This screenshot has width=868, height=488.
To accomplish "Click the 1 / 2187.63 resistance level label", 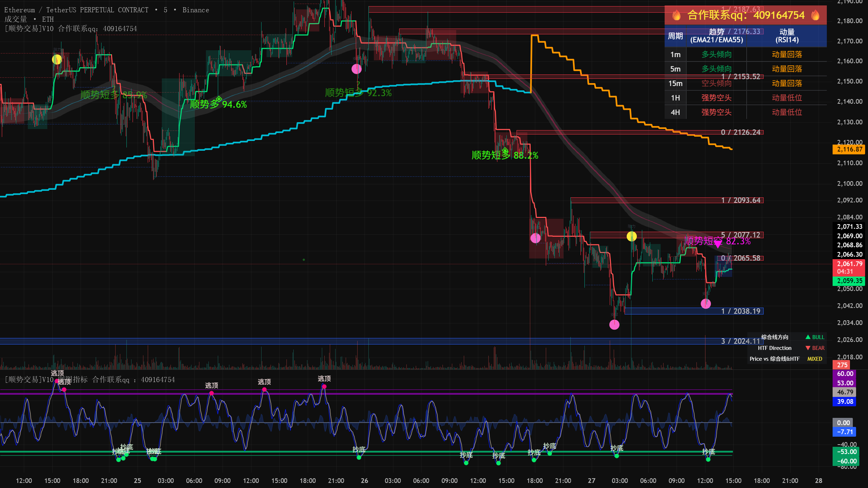I will (740, 9).
